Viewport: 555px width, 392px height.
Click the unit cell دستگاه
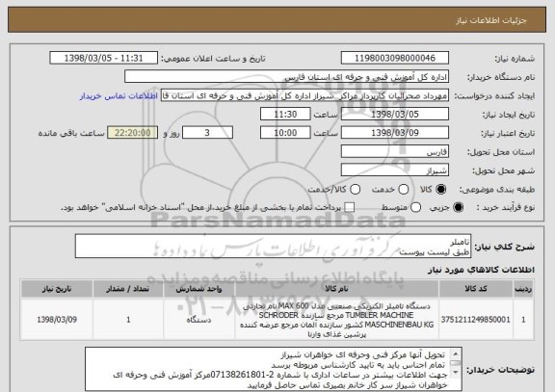pos(198,320)
